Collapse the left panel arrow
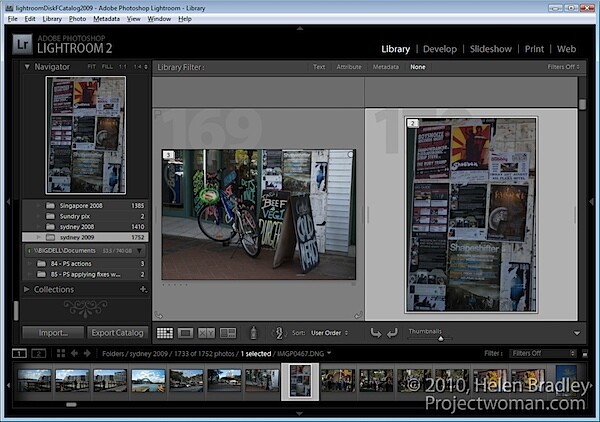The height and width of the screenshot is (422, 600). 8,201
